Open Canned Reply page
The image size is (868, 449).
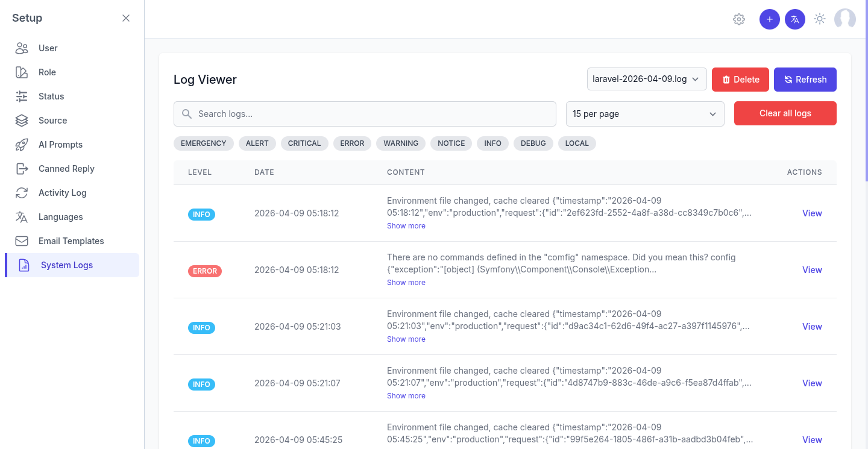[x=72, y=169]
